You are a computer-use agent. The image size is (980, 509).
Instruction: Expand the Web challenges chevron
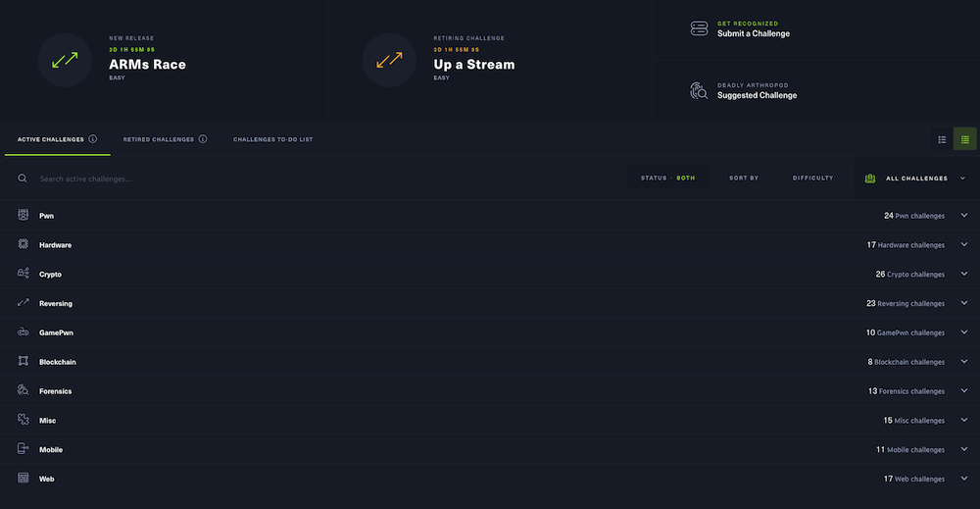click(963, 480)
